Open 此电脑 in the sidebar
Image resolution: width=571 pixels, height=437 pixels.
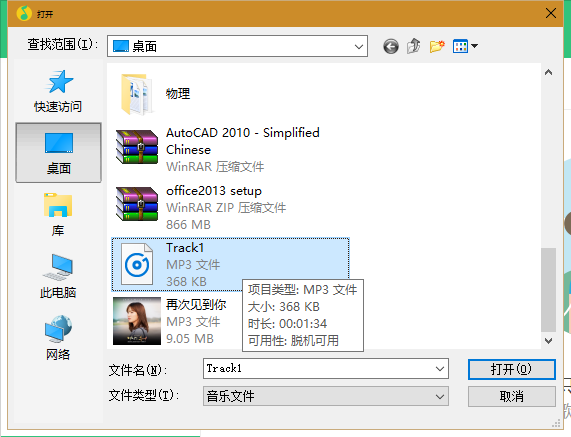tap(58, 277)
